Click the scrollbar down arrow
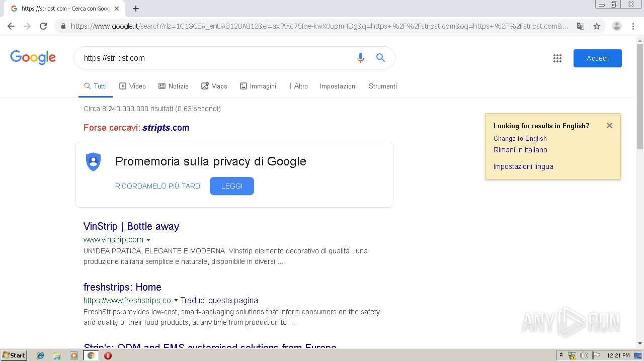 pyautogui.click(x=640, y=343)
